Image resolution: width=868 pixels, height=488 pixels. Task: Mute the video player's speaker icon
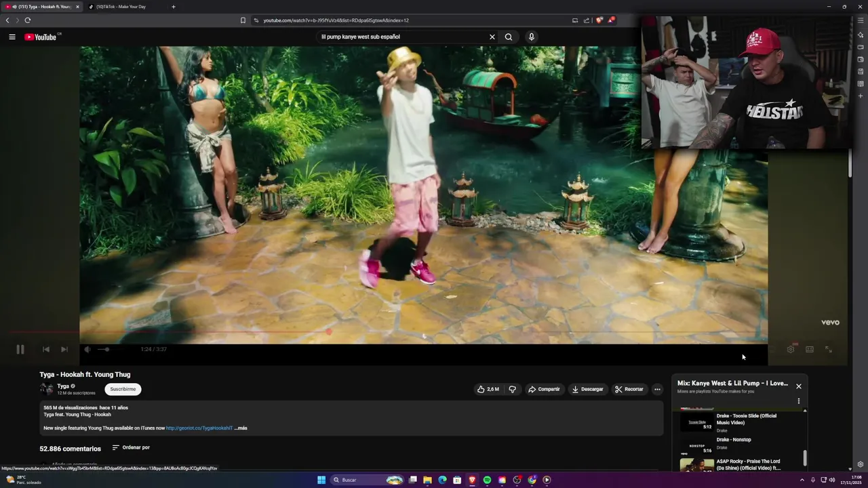(x=87, y=349)
